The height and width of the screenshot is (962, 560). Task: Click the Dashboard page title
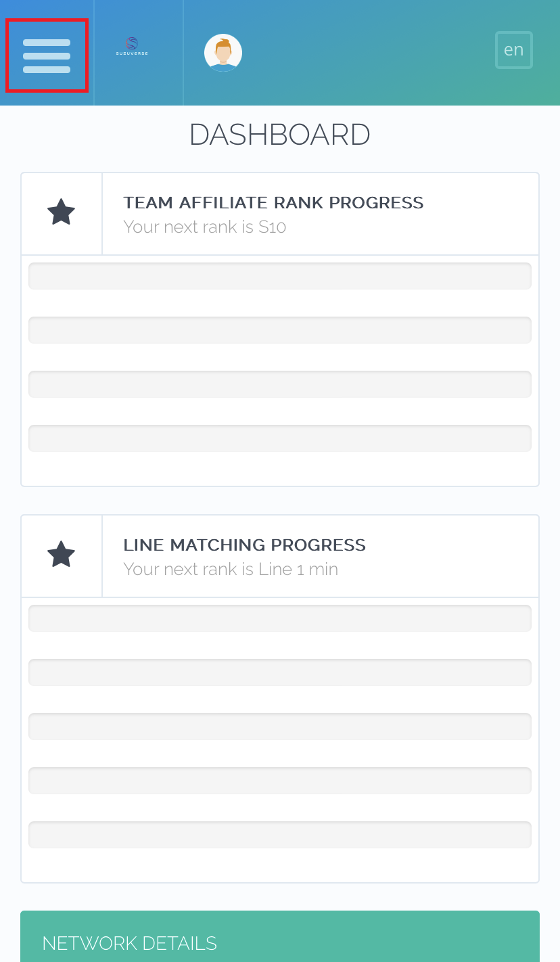click(x=280, y=135)
